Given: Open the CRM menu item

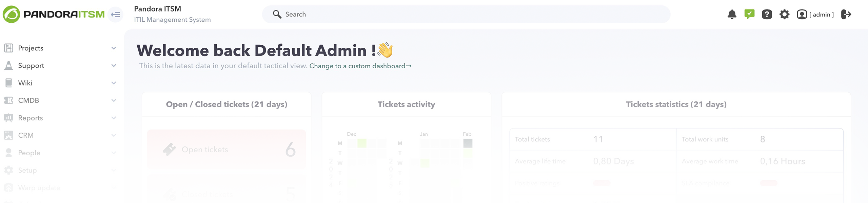Looking at the screenshot, I should click(x=26, y=135).
